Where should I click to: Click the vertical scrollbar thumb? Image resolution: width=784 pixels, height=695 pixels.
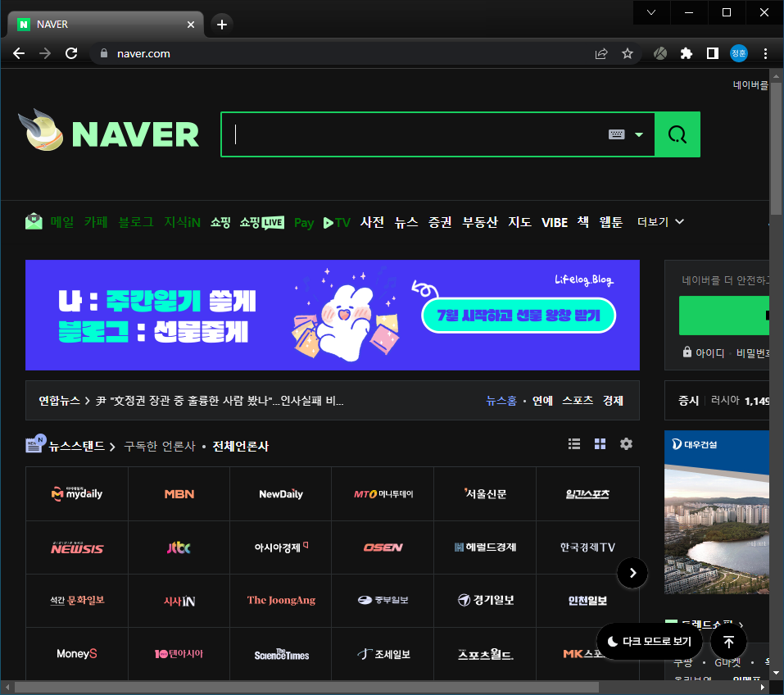click(x=776, y=149)
